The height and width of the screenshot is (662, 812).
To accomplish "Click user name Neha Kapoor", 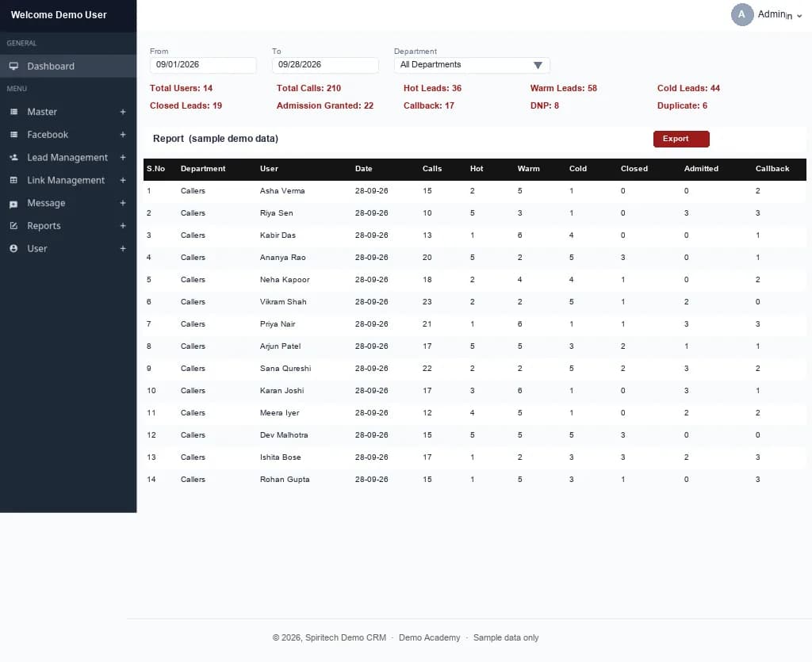I will pos(285,280).
